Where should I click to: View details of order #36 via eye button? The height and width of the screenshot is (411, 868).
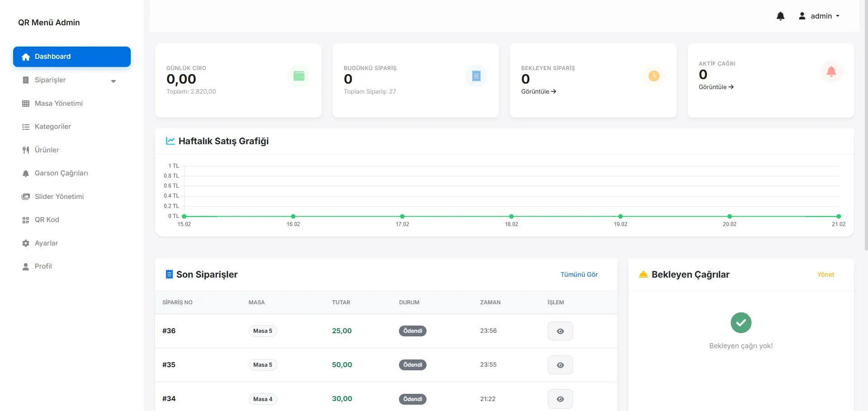[560, 331]
